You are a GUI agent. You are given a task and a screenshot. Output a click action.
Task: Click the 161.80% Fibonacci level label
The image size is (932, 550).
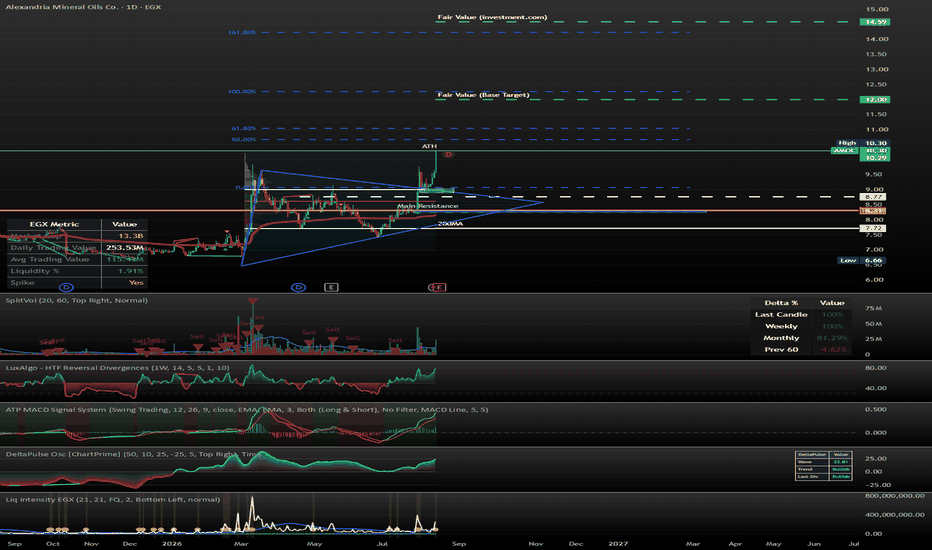(242, 32)
